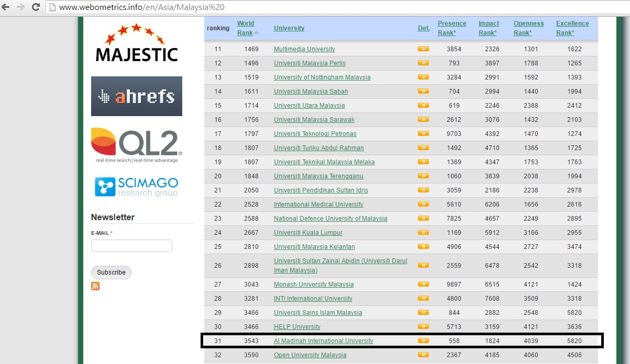Open details icon for Universiti Utara Malaysia
Viewport: 630px width, 364px height.
click(x=423, y=105)
